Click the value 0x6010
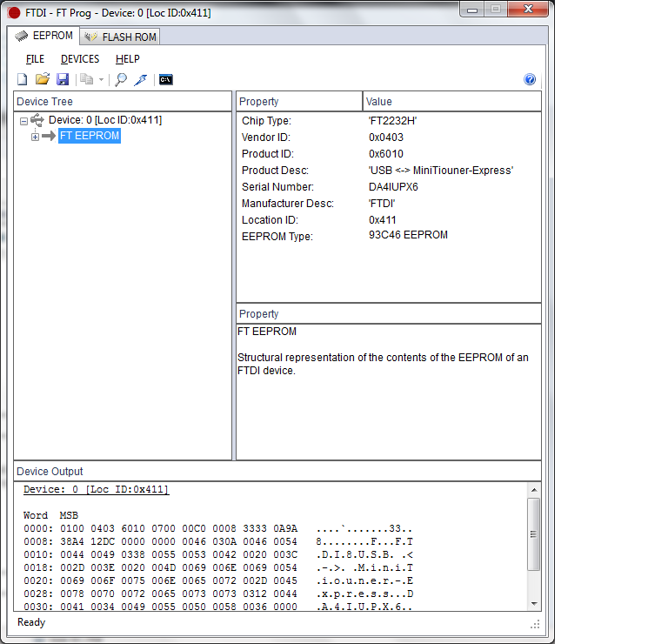The width and height of the screenshot is (668, 644). click(386, 154)
